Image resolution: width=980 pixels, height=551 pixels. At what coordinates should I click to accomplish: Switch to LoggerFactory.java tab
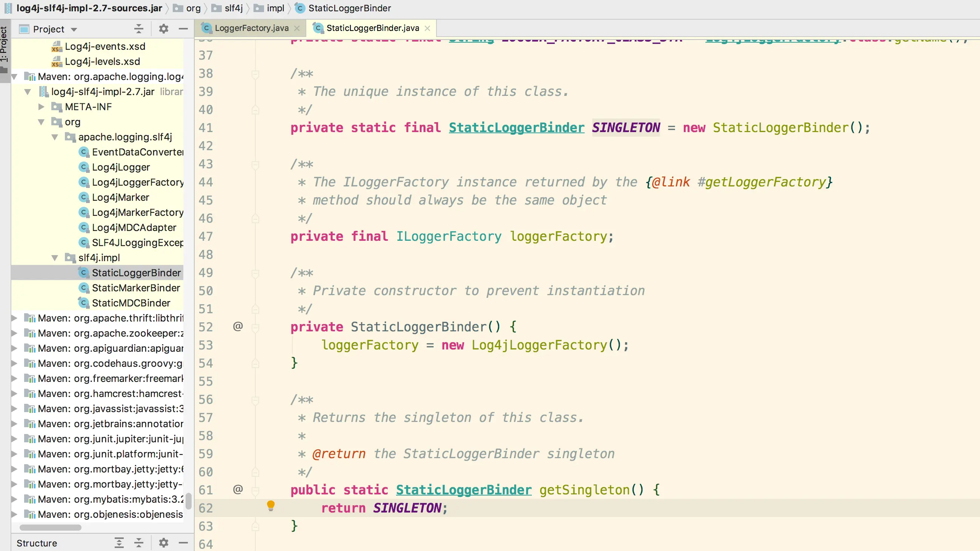pyautogui.click(x=251, y=29)
